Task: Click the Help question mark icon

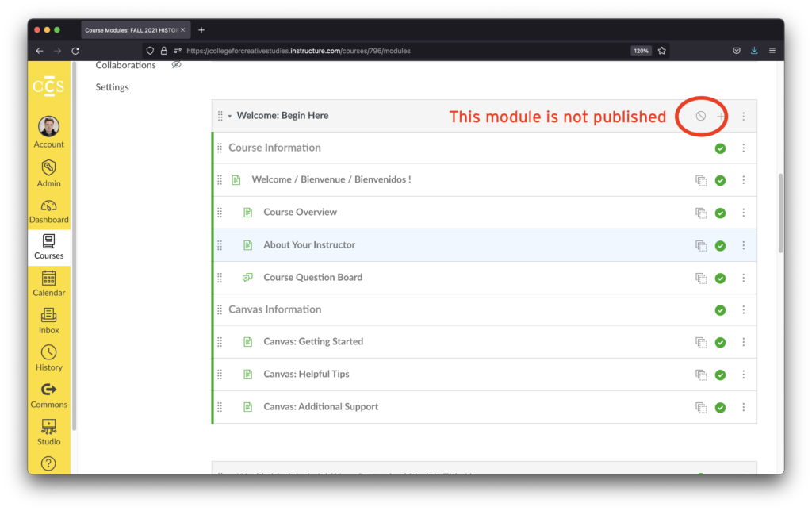Action: pos(48,463)
